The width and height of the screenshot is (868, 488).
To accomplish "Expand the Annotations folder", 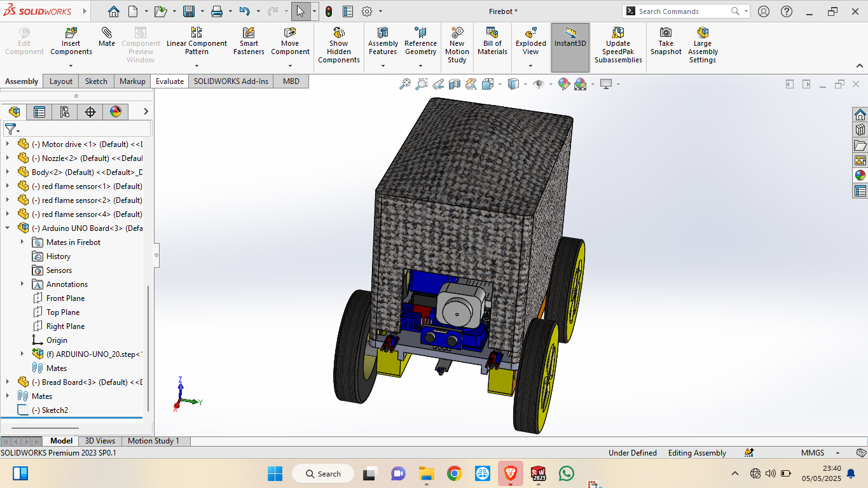I will (22, 284).
